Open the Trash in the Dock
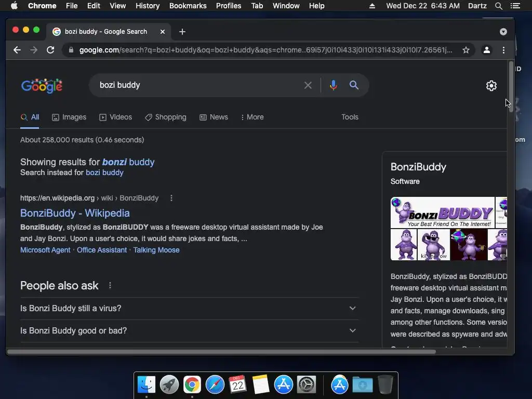532x399 pixels. pyautogui.click(x=385, y=385)
